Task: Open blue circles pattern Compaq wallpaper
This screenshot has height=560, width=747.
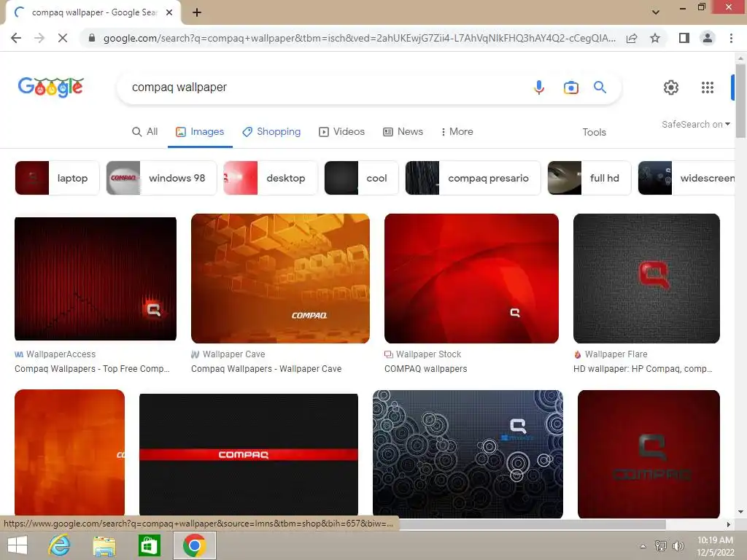Action: pyautogui.click(x=468, y=454)
